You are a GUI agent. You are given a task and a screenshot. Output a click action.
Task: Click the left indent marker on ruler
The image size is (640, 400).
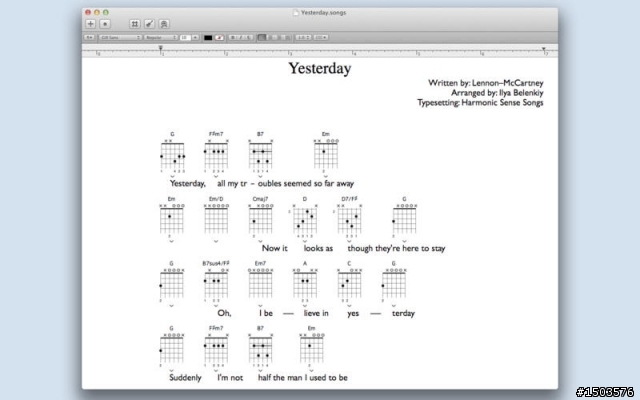point(160,48)
